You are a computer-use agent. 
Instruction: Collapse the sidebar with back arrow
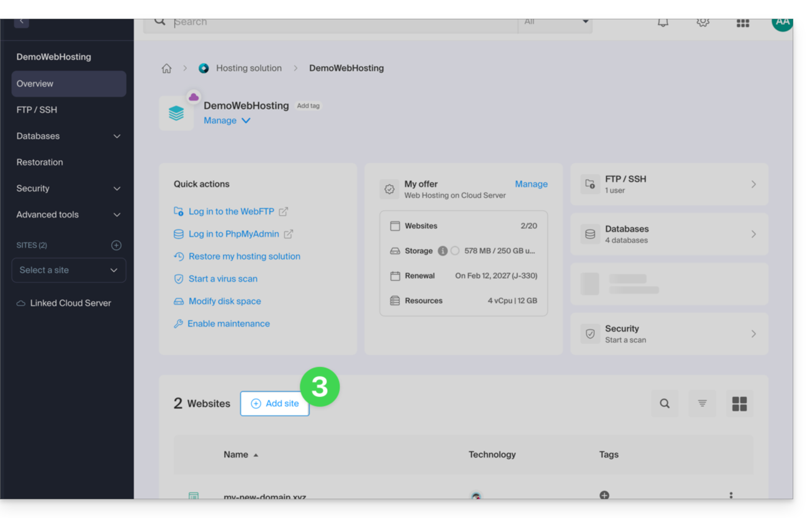pyautogui.click(x=22, y=22)
